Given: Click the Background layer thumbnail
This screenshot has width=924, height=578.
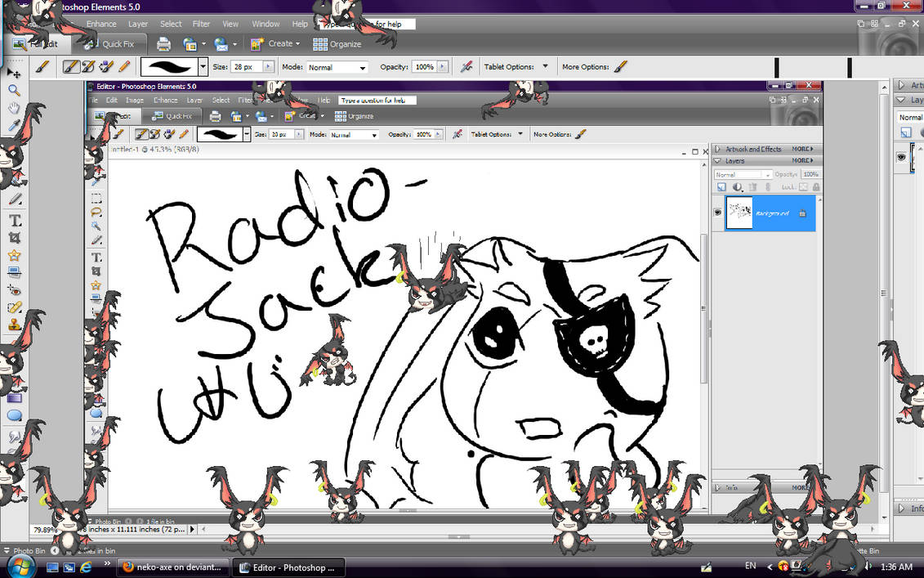Looking at the screenshot, I should (739, 212).
